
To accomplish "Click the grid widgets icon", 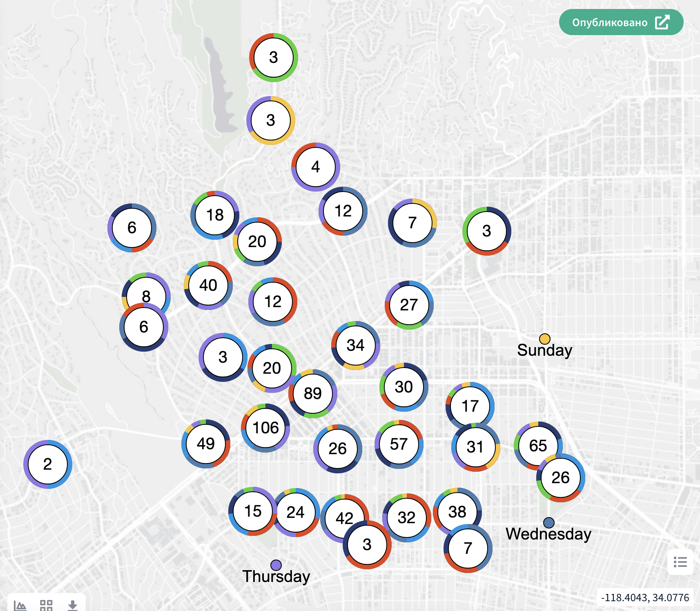I will point(46,605).
